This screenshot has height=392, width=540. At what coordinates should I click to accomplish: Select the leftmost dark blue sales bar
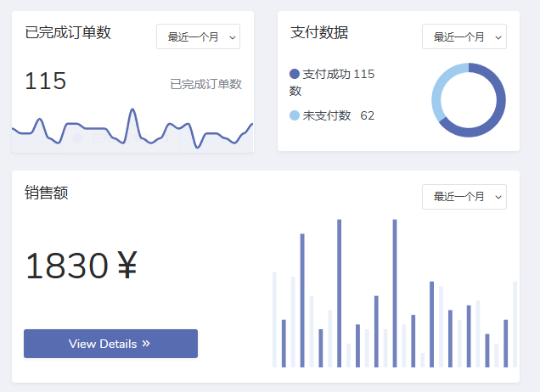(284, 343)
